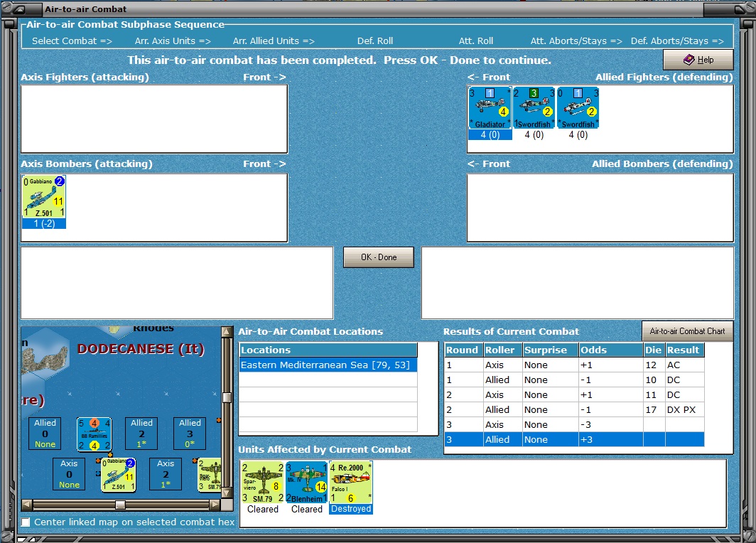
Task: Click the Destroyed label under Re.2000
Action: pos(351,509)
